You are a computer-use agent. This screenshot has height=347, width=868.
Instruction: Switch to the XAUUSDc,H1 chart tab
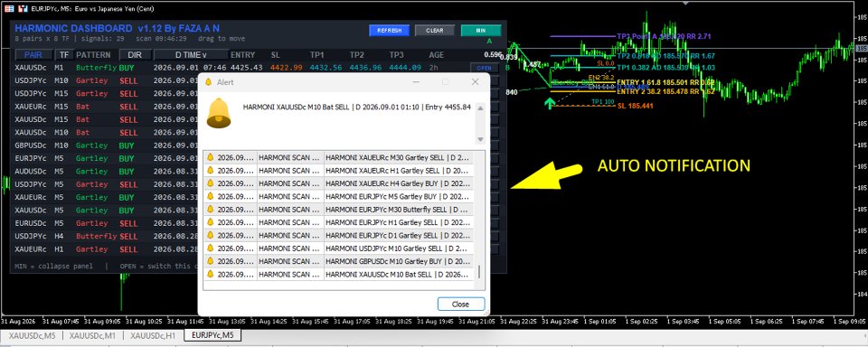153,335
